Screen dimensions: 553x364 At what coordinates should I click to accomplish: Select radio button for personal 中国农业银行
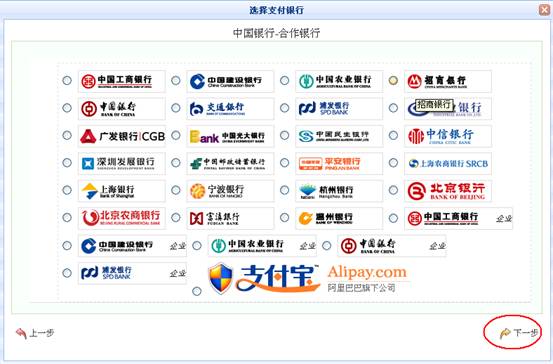pyautogui.click(x=285, y=80)
